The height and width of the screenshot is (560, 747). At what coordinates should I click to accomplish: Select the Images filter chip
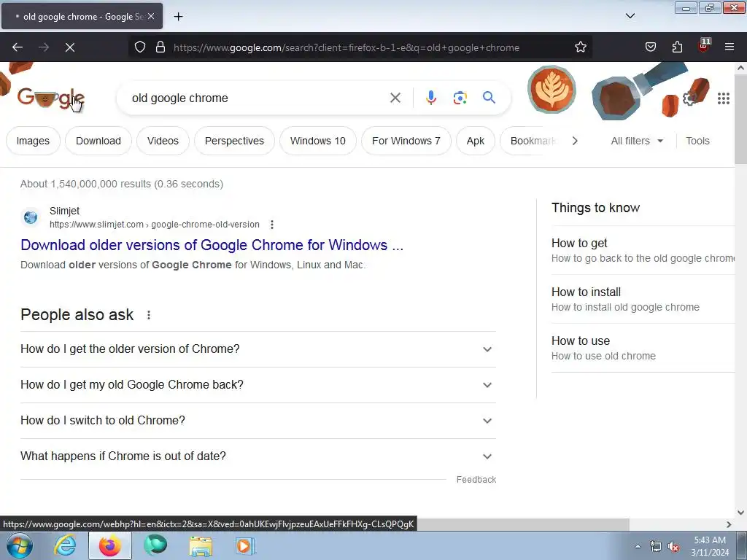[x=33, y=141]
